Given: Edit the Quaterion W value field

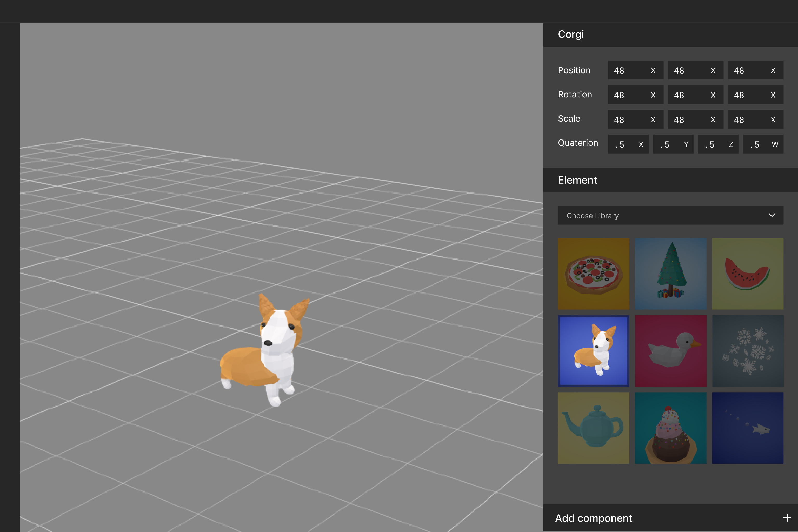Looking at the screenshot, I should tap(763, 144).
